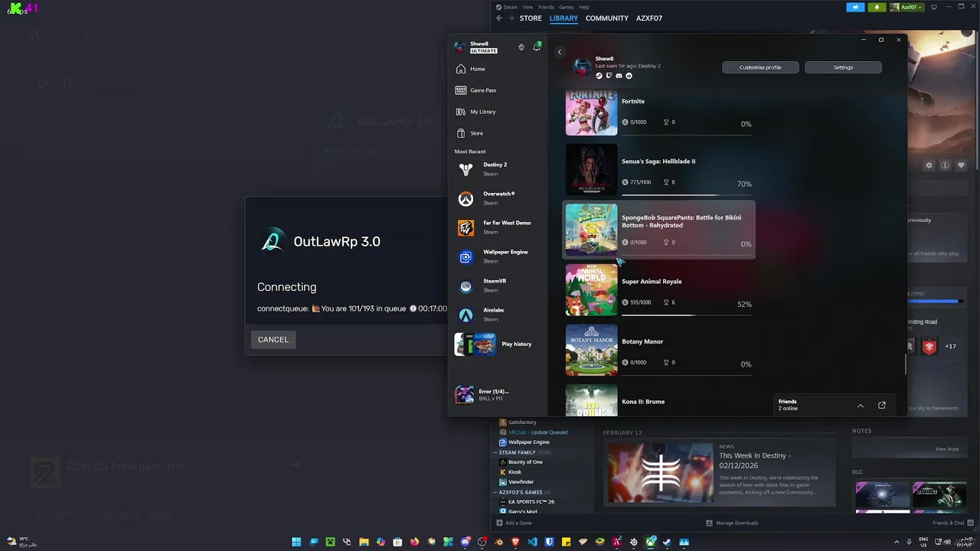This screenshot has width=980, height=551.
Task: Select Bounty of One in Steam list
Action: pyautogui.click(x=525, y=462)
